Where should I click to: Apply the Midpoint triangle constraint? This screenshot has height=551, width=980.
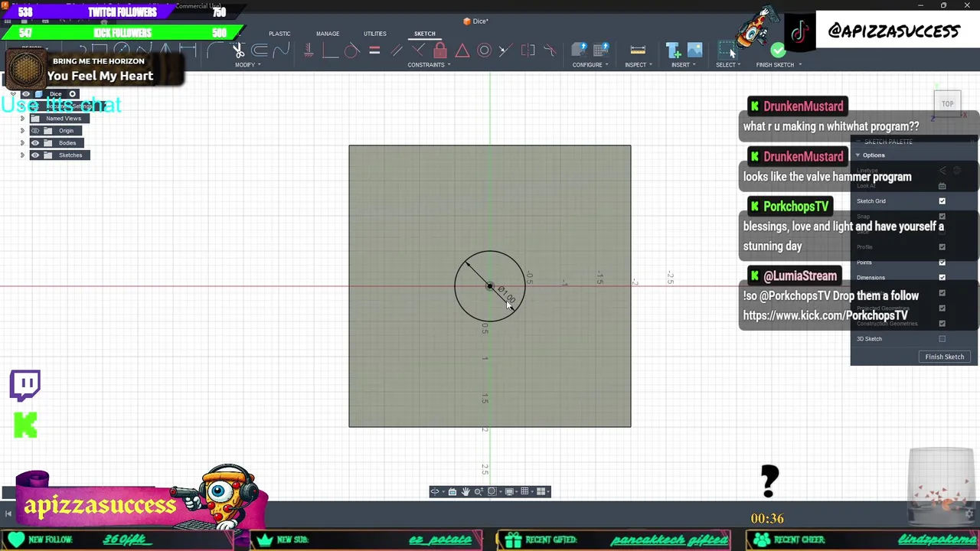pyautogui.click(x=462, y=51)
